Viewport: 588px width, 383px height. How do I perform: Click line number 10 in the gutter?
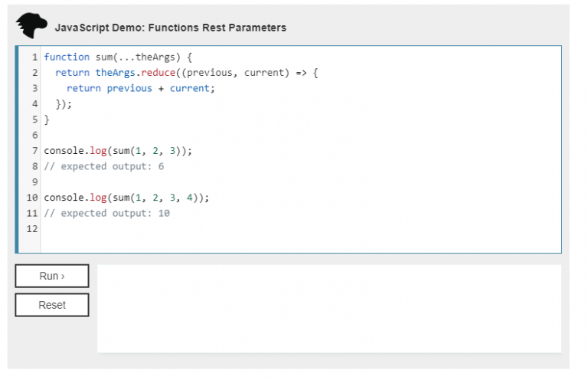tap(32, 198)
